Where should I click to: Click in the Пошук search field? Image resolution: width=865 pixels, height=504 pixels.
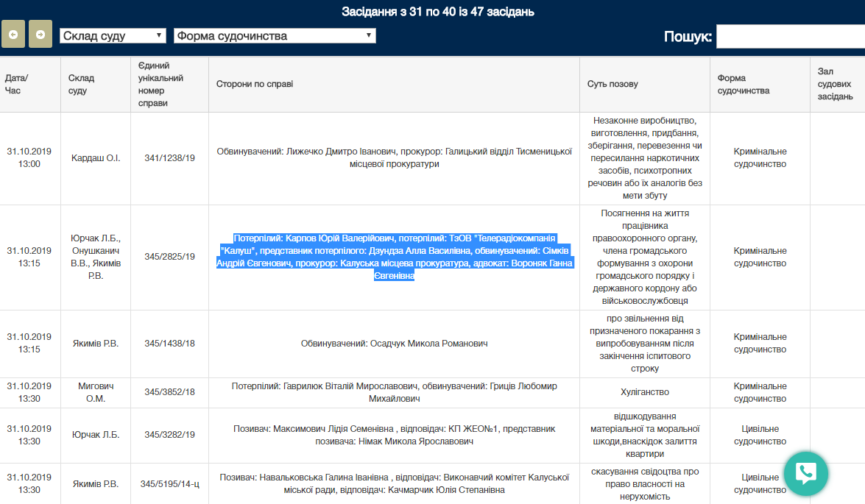[x=789, y=36]
